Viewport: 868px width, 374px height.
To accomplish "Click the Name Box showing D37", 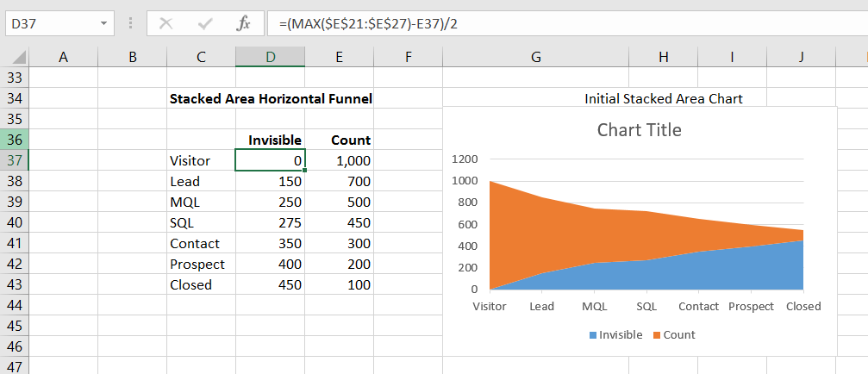I will point(50,24).
